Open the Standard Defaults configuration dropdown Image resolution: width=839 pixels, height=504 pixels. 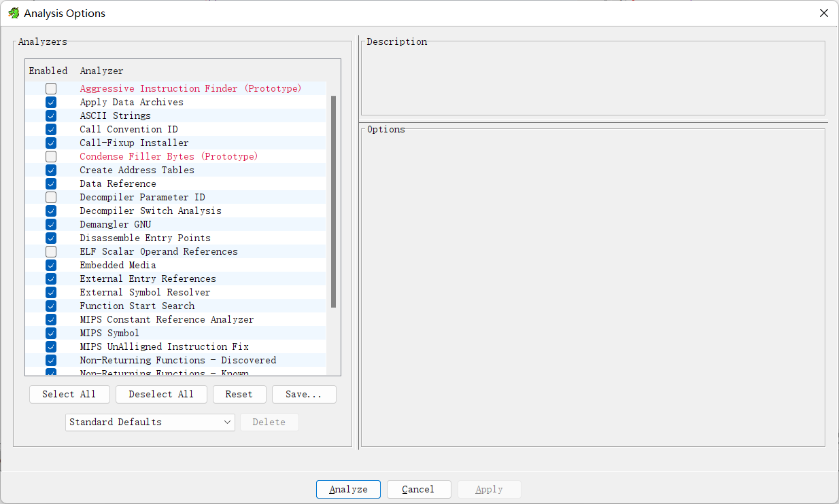150,422
